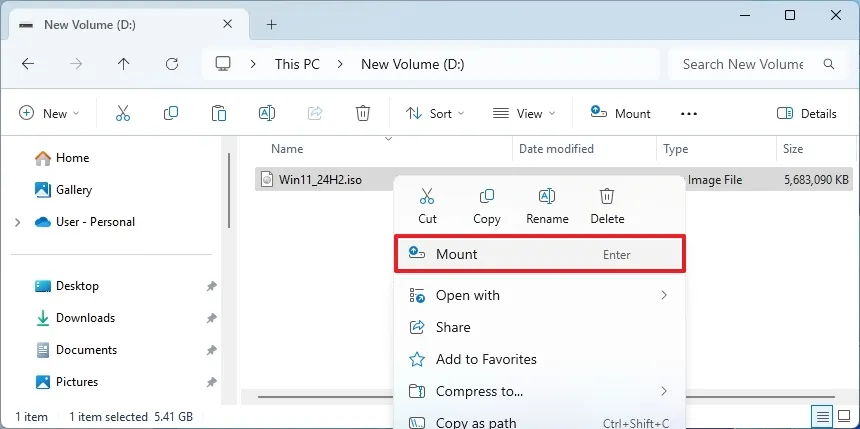
Task: Unpin Downloads via its pin icon
Action: [211, 318]
